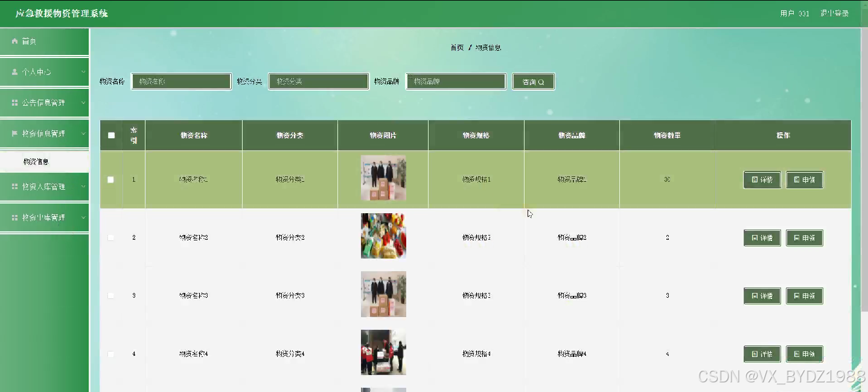Click the 应急救援物资管理系统 title
868x392 pixels.
pos(62,13)
